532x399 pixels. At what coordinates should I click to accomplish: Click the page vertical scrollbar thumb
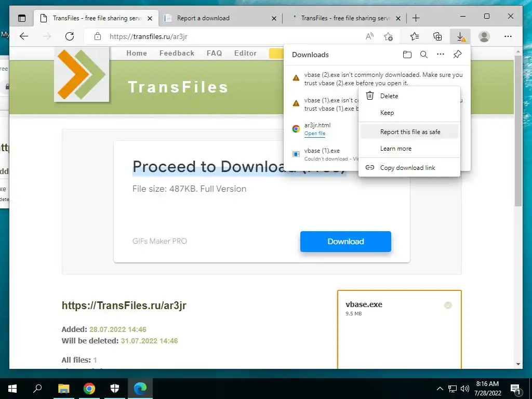tap(518, 130)
